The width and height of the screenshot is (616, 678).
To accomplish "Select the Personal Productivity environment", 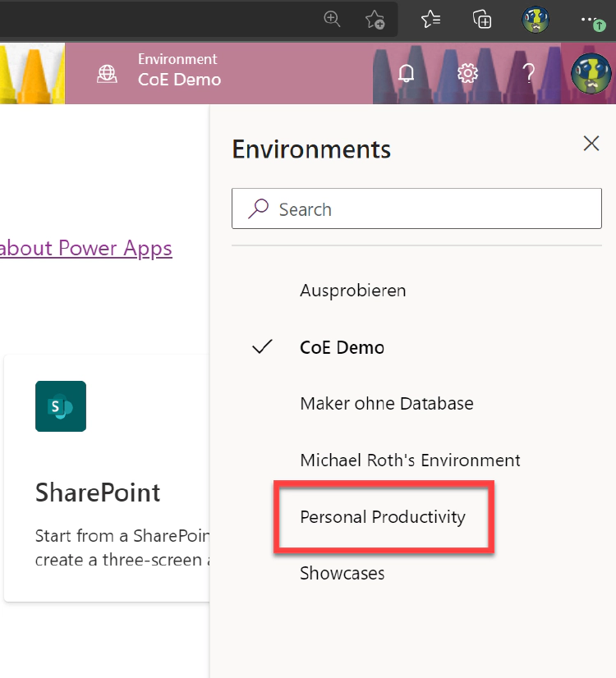I will coord(383,517).
